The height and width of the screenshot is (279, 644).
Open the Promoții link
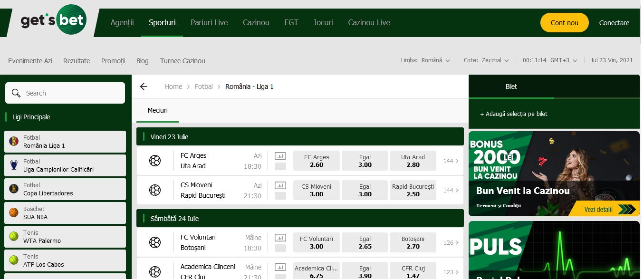(x=113, y=61)
